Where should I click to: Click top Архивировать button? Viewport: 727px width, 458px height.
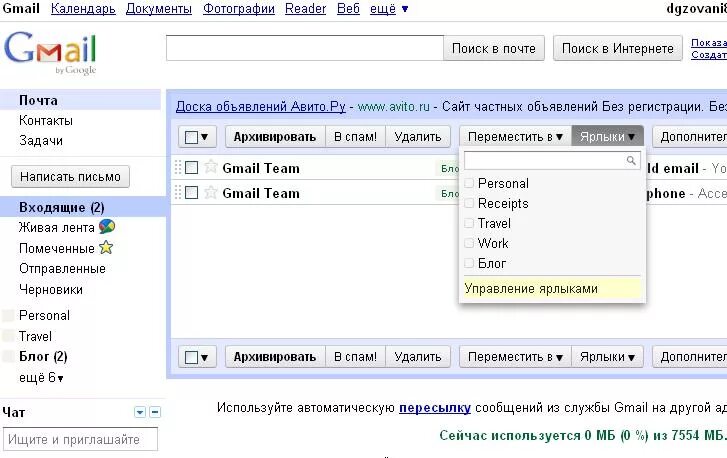275,137
